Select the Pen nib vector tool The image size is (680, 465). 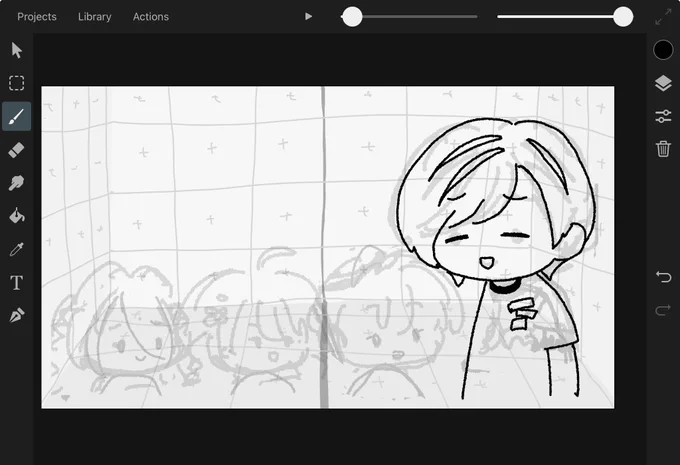coord(16,315)
